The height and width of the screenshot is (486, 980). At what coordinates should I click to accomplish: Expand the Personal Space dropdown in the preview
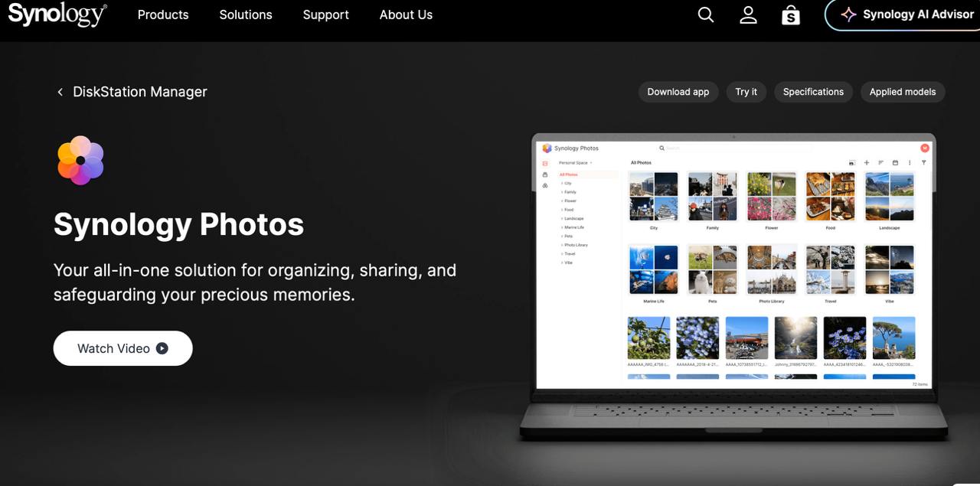[x=576, y=162]
